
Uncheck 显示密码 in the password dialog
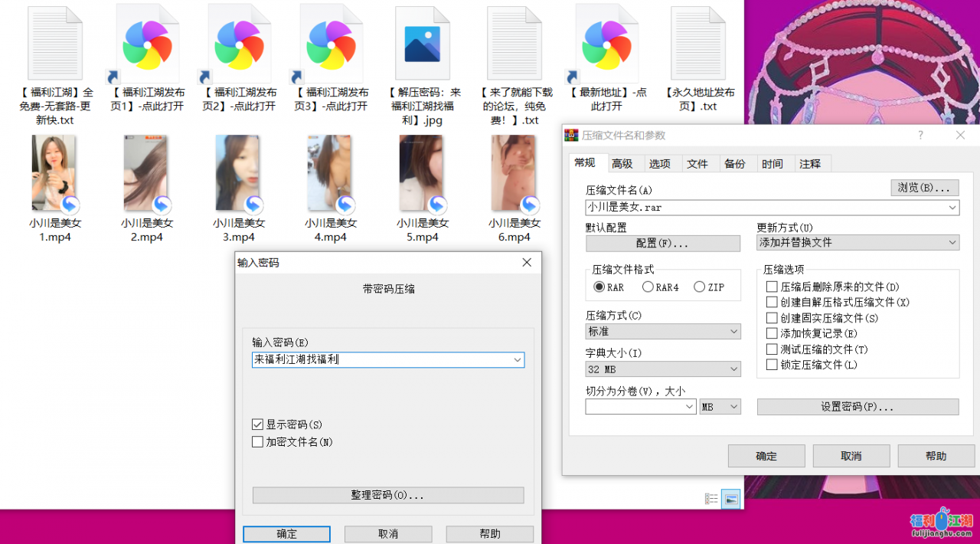[257, 424]
